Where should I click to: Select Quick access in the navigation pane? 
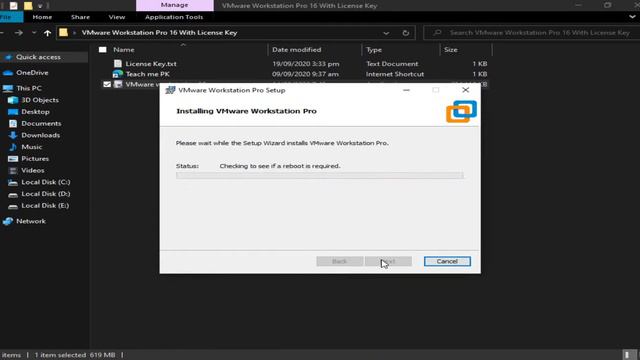(x=38, y=57)
